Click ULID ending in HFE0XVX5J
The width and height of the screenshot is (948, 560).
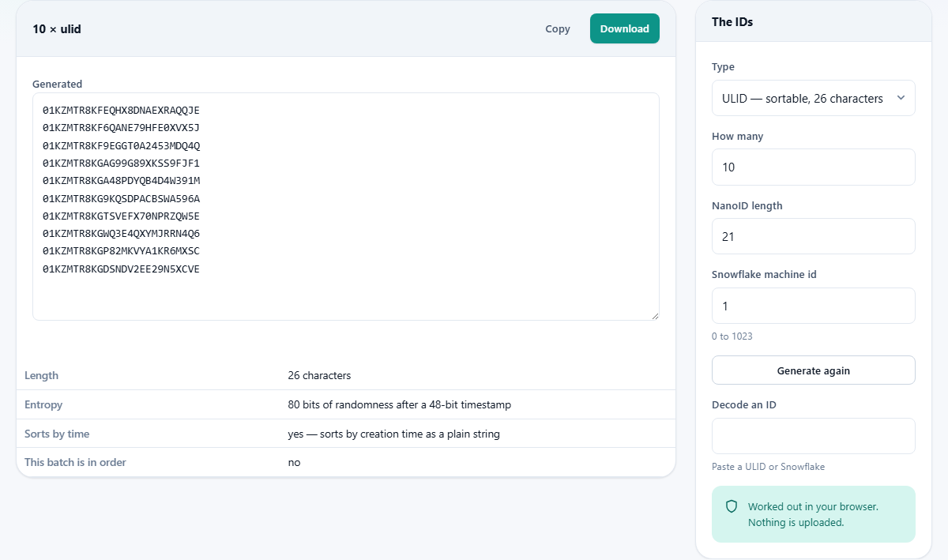point(122,128)
